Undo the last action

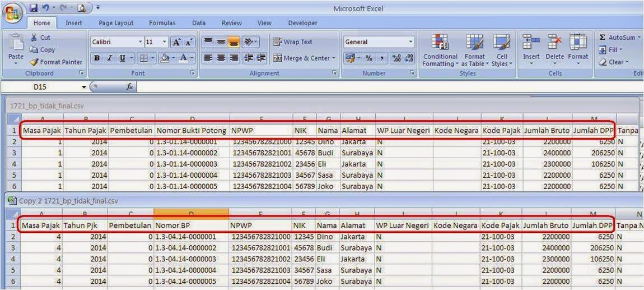45,8
